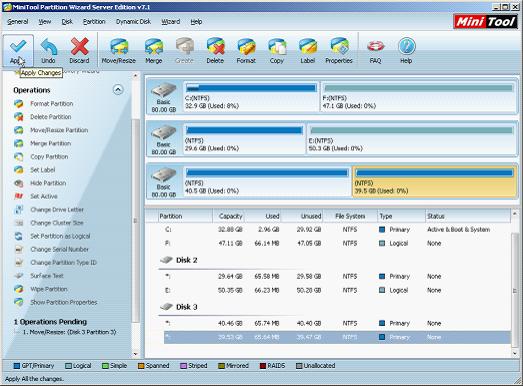
Task: Select the Move/Resize toolbar tool
Action: pos(119,51)
